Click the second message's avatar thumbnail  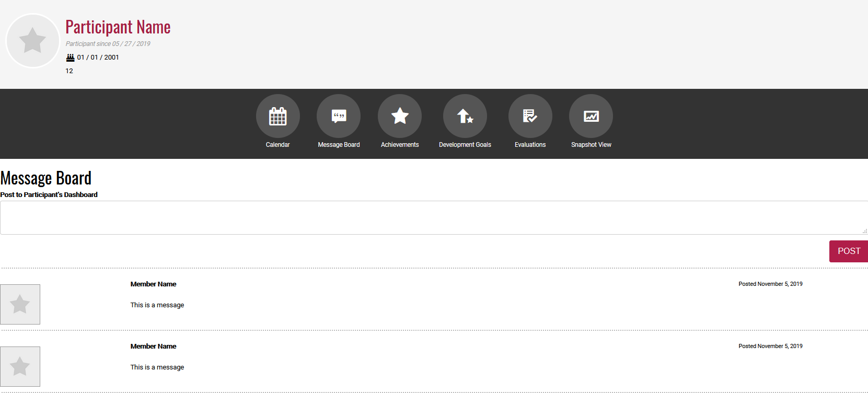tap(20, 366)
